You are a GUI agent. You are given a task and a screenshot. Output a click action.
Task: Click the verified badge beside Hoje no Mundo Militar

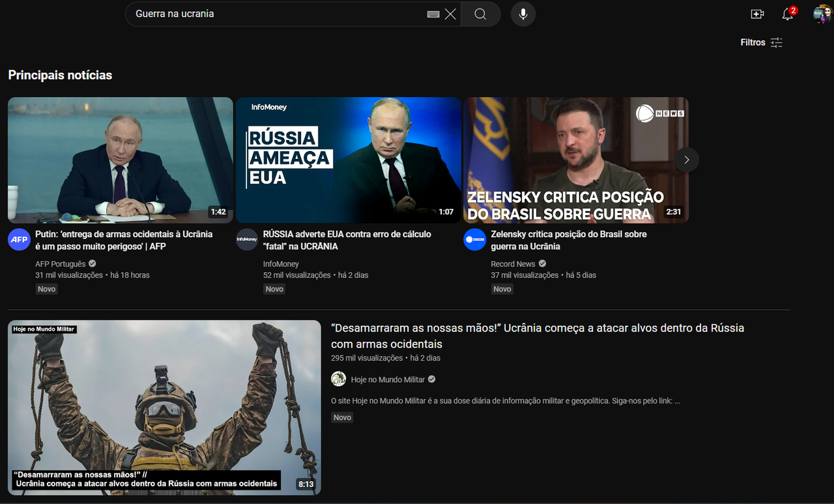click(x=431, y=380)
